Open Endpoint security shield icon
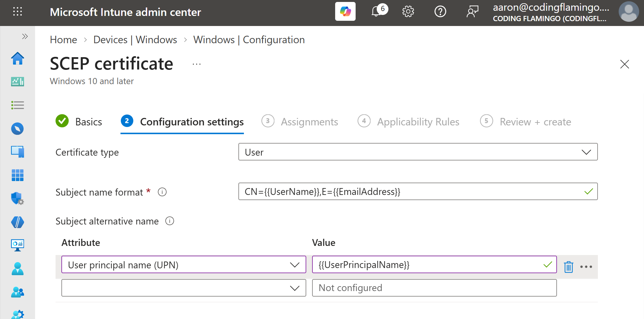Image resolution: width=644 pixels, height=319 pixels. tap(18, 198)
